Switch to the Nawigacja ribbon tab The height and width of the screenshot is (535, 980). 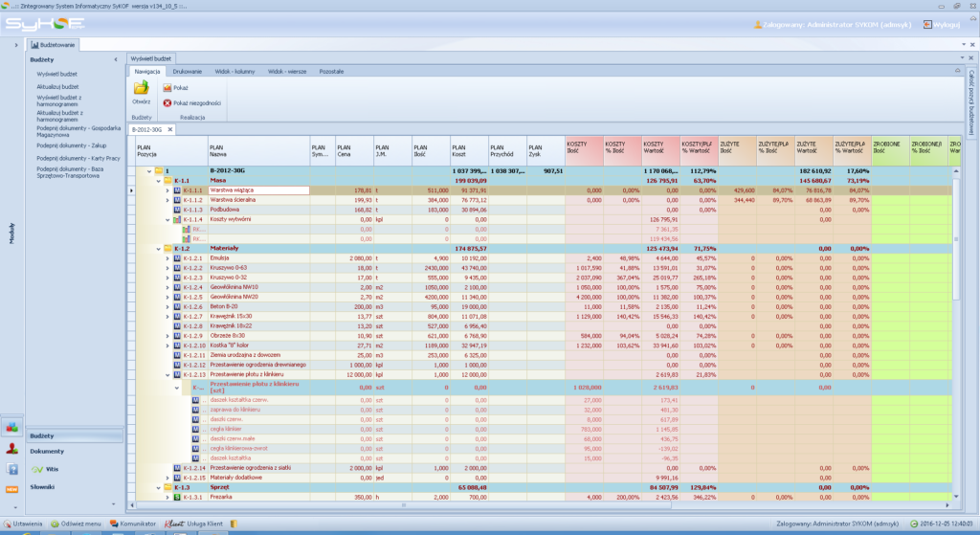pos(147,71)
